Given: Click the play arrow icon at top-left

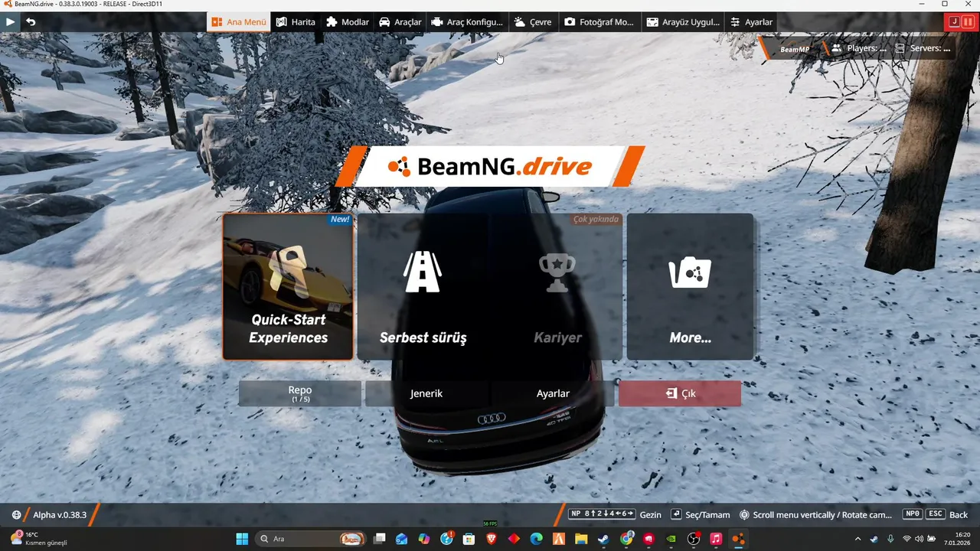Looking at the screenshot, I should [x=10, y=22].
